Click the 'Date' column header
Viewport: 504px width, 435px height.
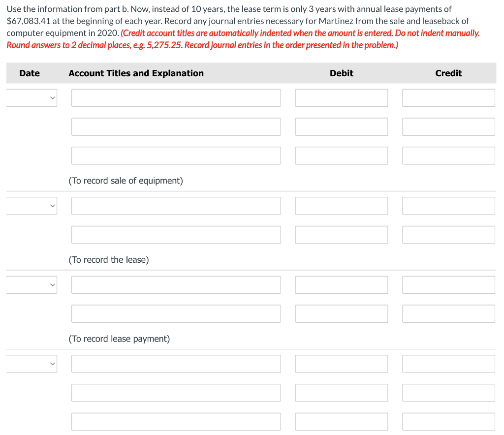pos(30,73)
